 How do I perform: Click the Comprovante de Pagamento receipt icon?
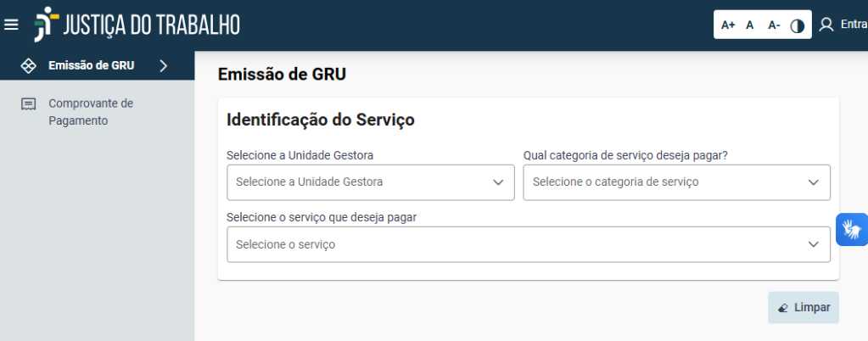[x=28, y=104]
